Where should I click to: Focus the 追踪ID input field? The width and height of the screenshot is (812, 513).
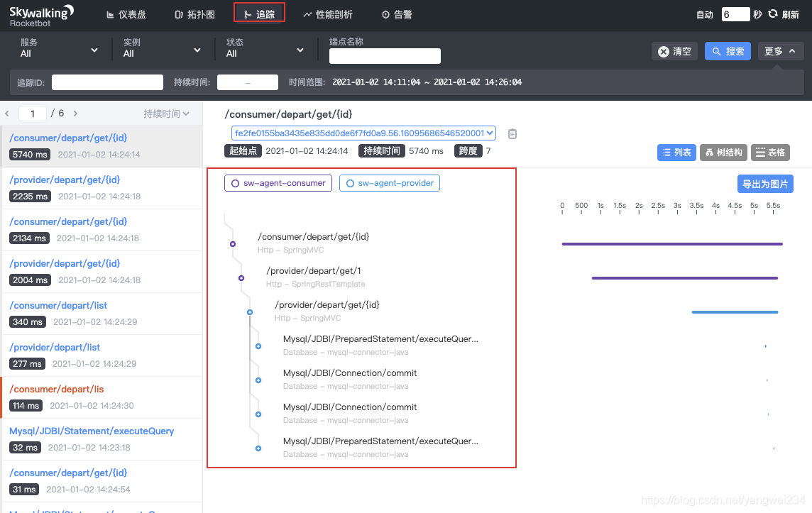(107, 82)
